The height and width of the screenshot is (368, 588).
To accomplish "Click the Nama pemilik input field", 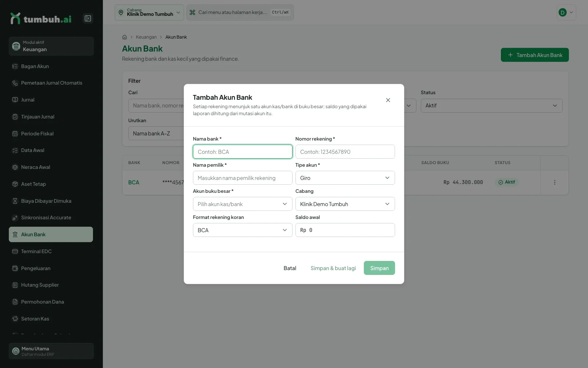I will coord(243,178).
